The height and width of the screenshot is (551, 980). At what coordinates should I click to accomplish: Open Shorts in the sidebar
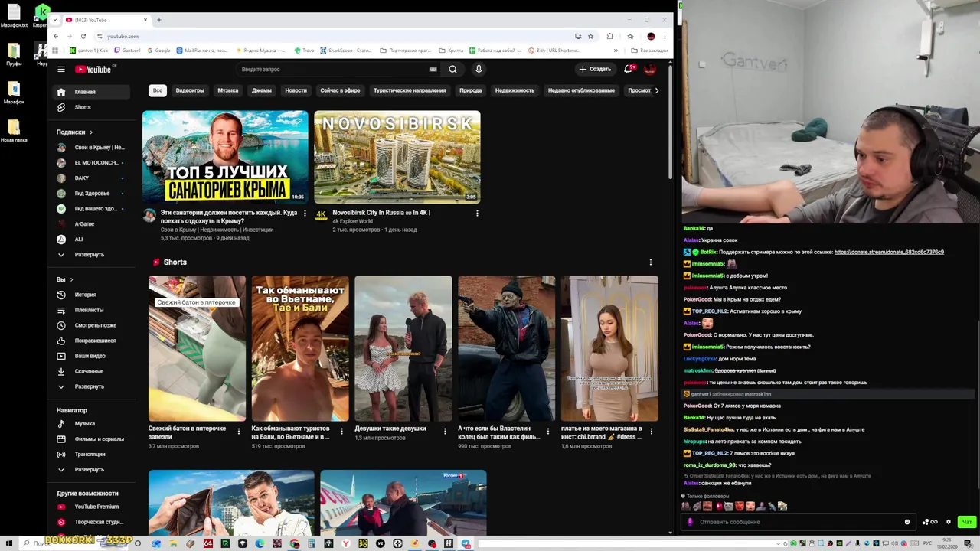pyautogui.click(x=92, y=107)
